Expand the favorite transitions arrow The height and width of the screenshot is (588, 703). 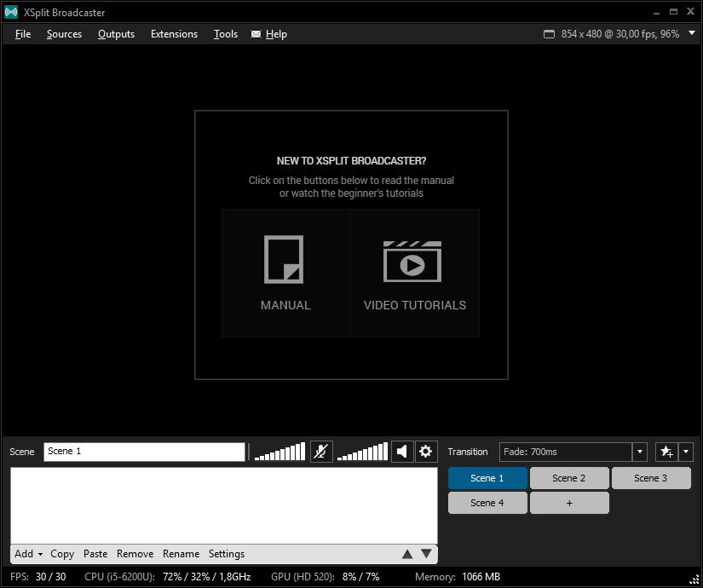tap(686, 453)
